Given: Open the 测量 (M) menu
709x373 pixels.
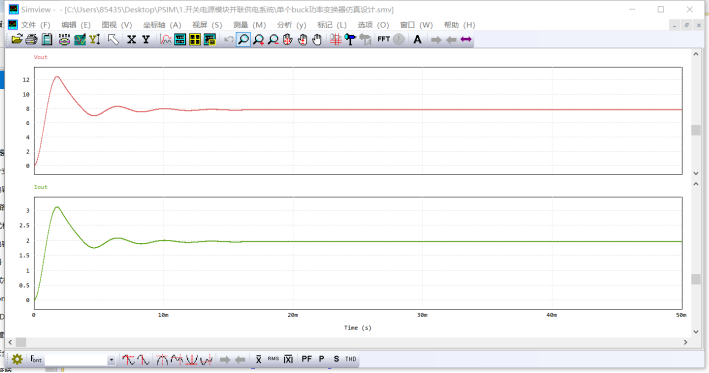Looking at the screenshot, I should click(249, 25).
